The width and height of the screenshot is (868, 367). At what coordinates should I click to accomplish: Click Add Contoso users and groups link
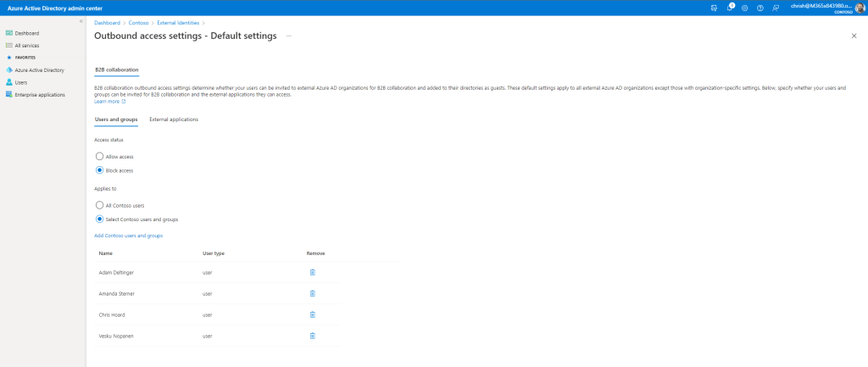[128, 235]
